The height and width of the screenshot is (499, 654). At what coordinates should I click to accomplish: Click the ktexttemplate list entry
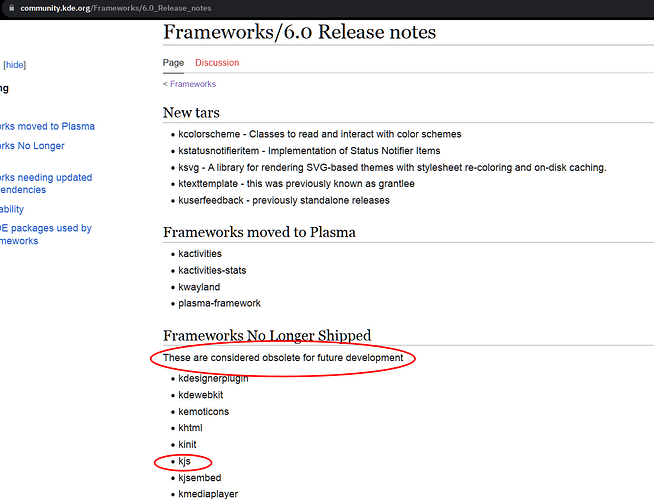point(296,184)
